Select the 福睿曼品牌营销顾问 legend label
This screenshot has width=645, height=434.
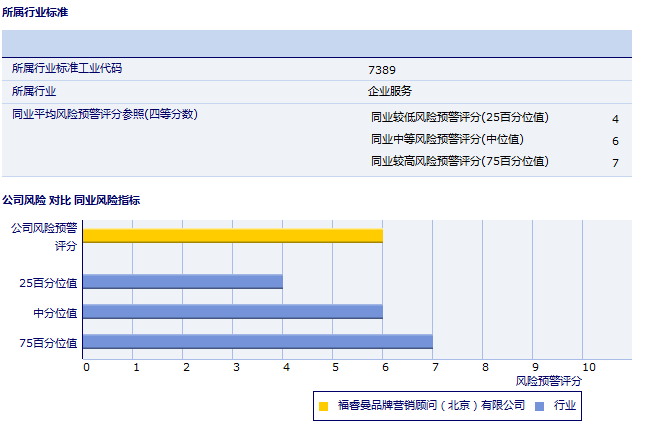pyautogui.click(x=431, y=405)
